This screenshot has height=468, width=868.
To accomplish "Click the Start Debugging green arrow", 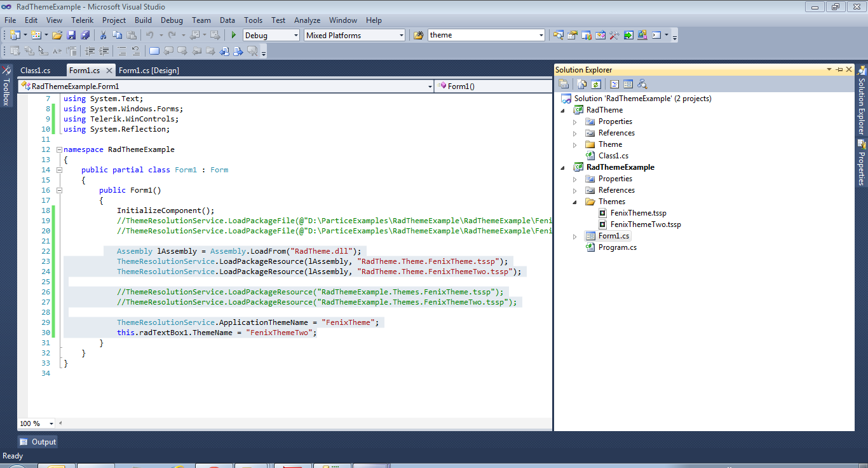I will coord(234,36).
